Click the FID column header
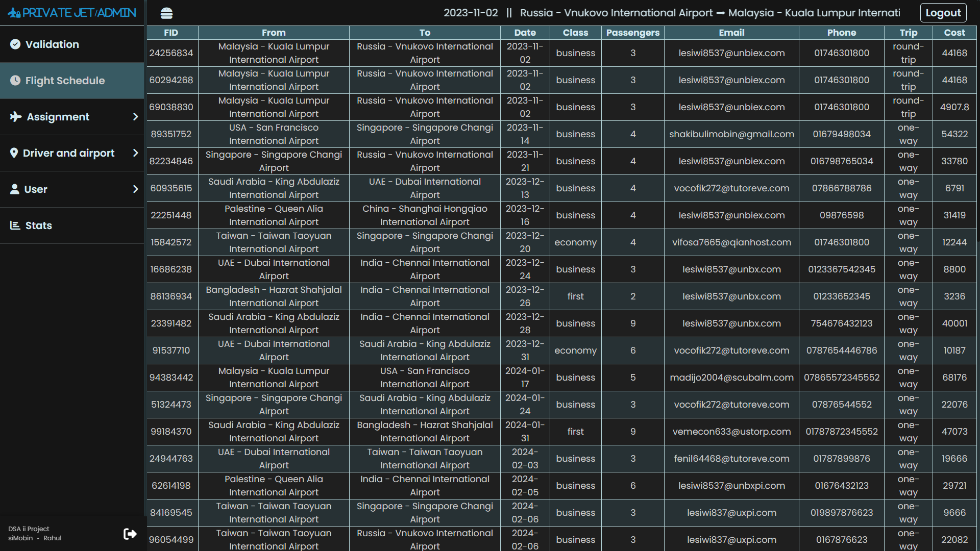Viewport: 980px width, 551px height. (171, 33)
